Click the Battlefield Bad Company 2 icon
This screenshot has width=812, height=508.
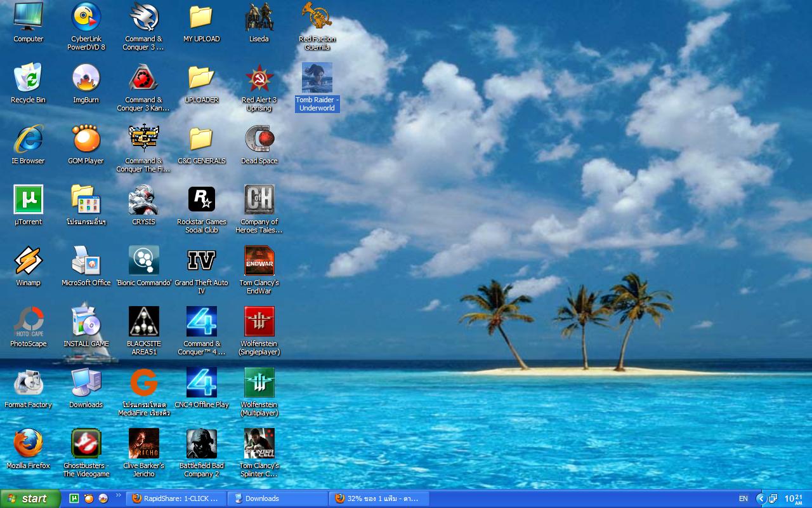click(202, 444)
